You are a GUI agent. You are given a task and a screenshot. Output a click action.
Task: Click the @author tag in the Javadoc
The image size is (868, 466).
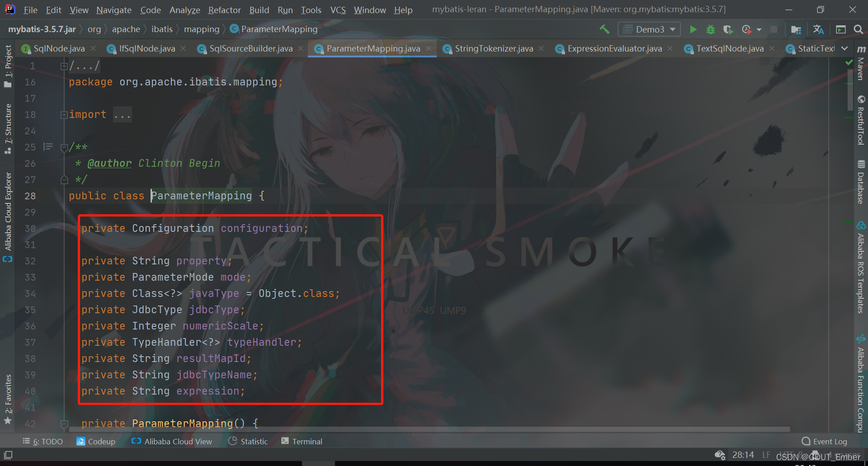(109, 163)
